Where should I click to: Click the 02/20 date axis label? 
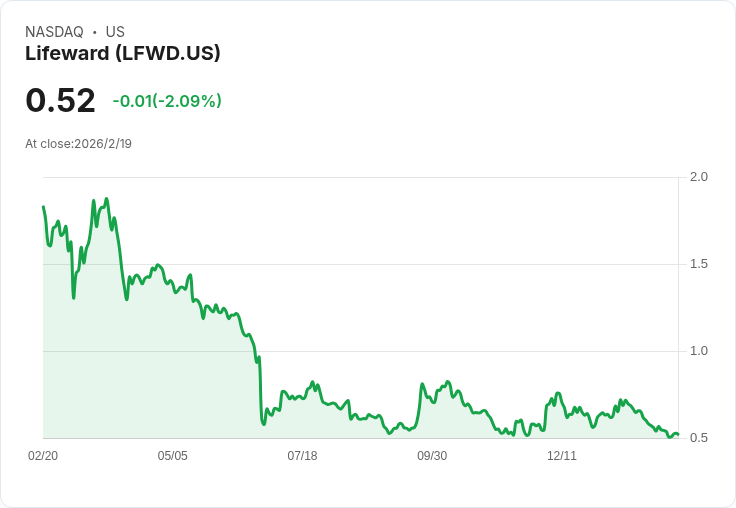(x=43, y=456)
